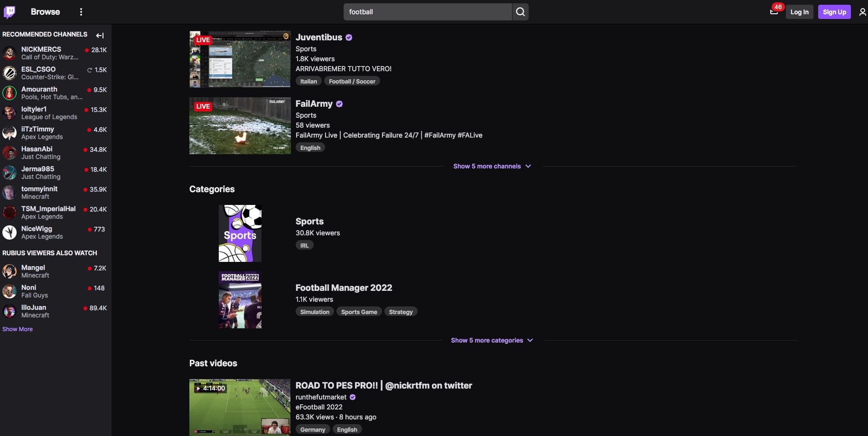The height and width of the screenshot is (436, 868).
Task: Select past video's English tag
Action: tap(347, 429)
